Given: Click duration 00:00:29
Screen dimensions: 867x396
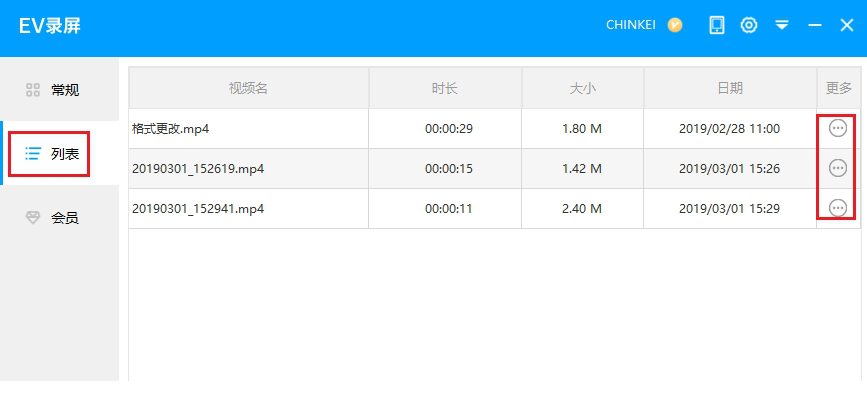Looking at the screenshot, I should click(449, 129).
